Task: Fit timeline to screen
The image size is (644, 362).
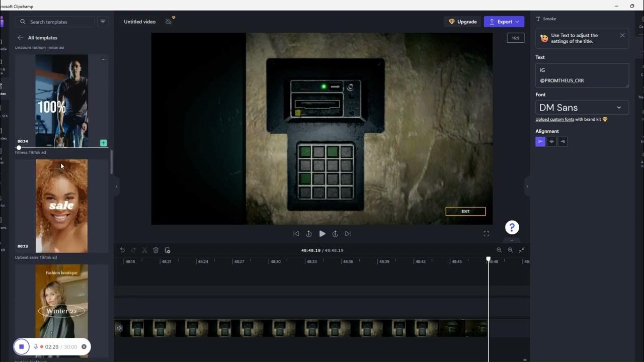Action: coord(522,250)
